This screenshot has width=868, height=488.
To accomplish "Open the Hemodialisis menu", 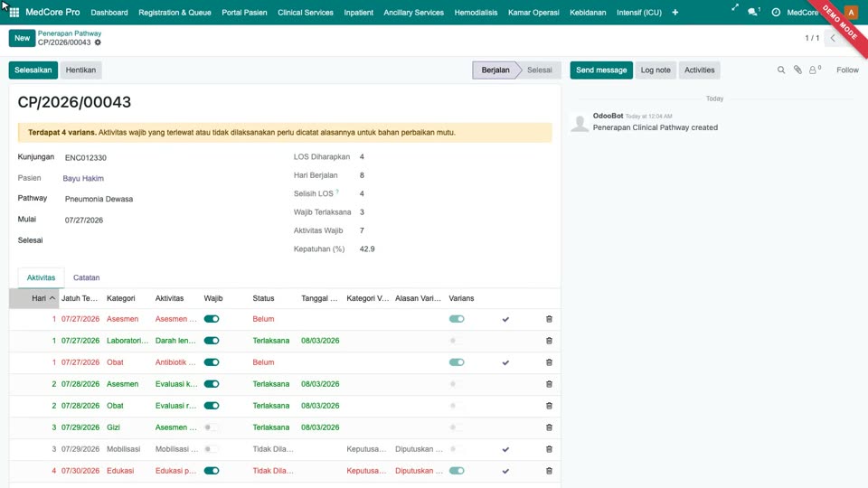I will point(476,12).
